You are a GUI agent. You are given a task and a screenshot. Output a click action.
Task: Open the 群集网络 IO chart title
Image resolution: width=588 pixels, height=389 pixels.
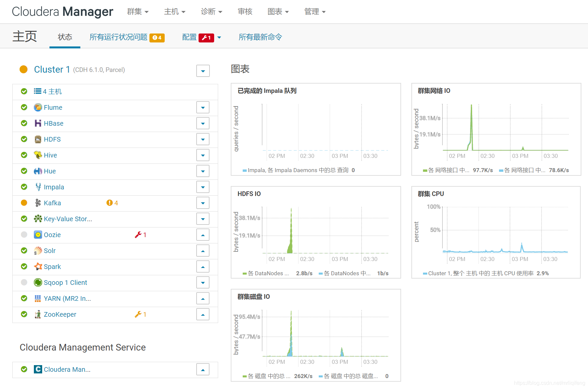[434, 91]
